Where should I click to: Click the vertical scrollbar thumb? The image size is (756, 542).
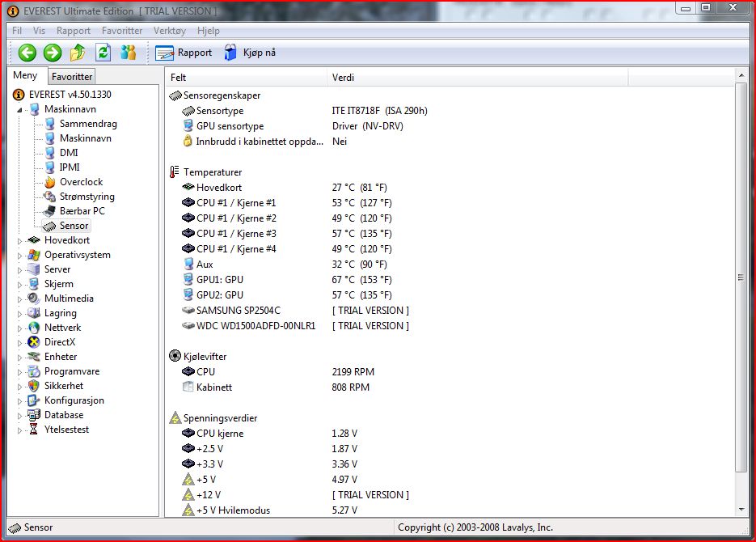tap(741, 277)
